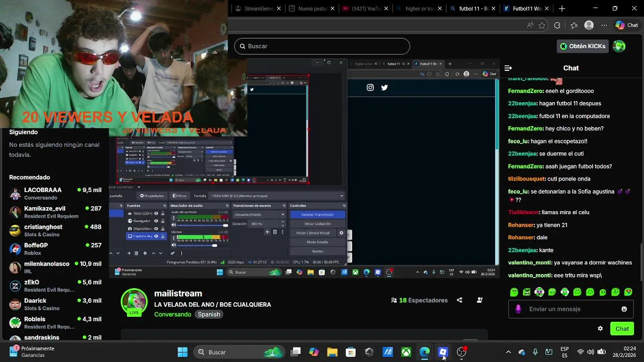Toggle visibility of Captura de pantalla source
This screenshot has height=362, width=644.
[x=156, y=236]
